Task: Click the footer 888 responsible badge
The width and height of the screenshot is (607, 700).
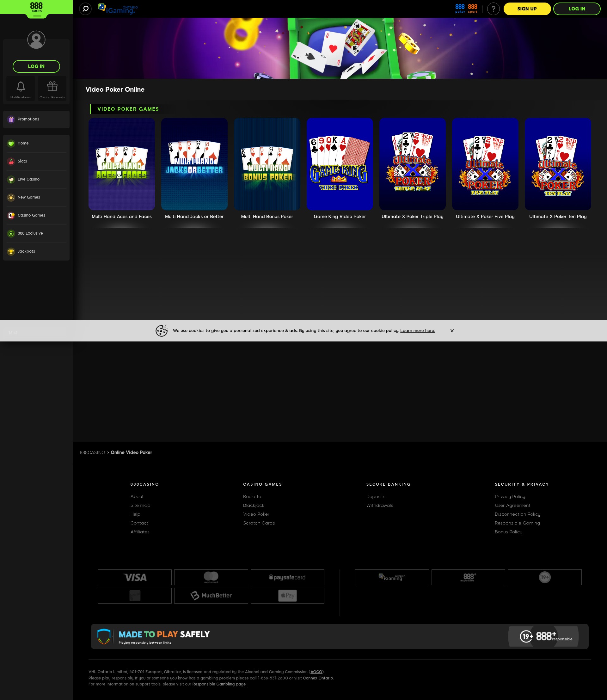Action: click(468, 577)
